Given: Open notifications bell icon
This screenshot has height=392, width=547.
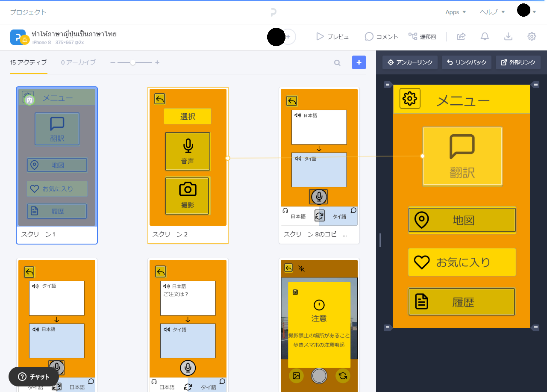Looking at the screenshot, I should click(485, 37).
